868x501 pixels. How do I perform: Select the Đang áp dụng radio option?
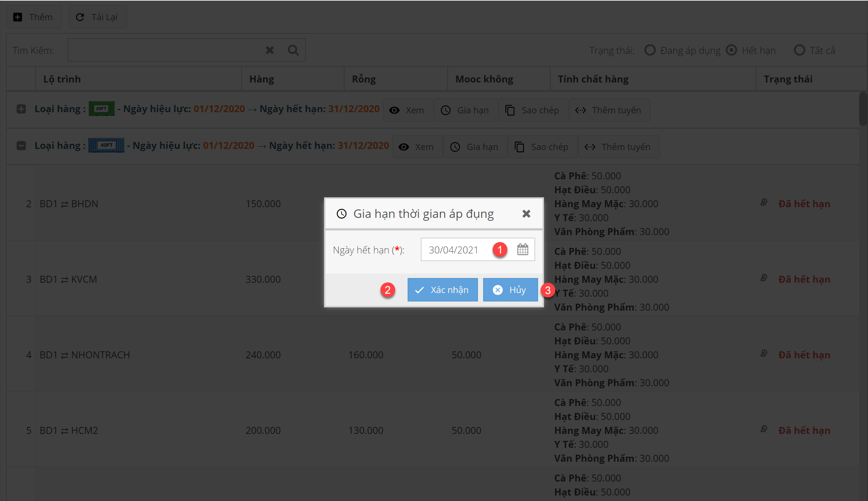[x=650, y=50]
